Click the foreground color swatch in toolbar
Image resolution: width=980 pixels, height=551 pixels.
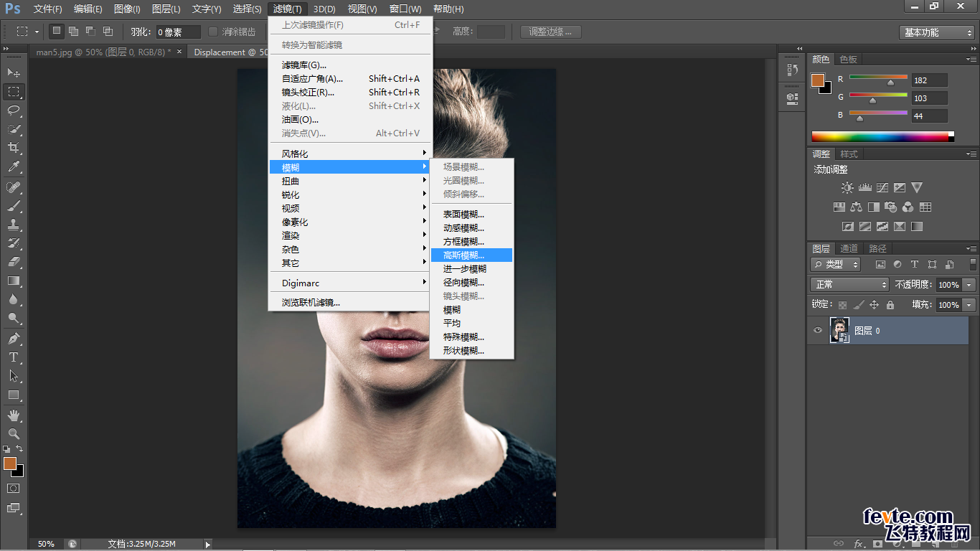pyautogui.click(x=10, y=463)
